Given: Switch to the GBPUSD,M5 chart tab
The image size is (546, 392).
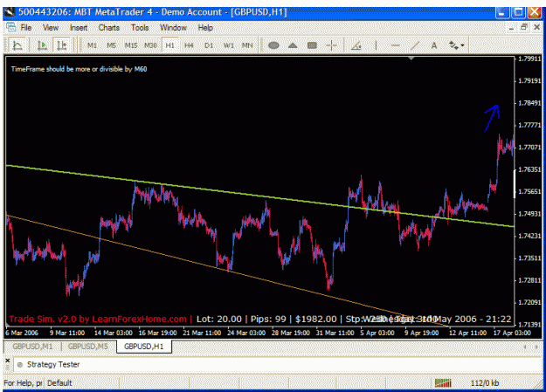Looking at the screenshot, I should click(x=87, y=347).
